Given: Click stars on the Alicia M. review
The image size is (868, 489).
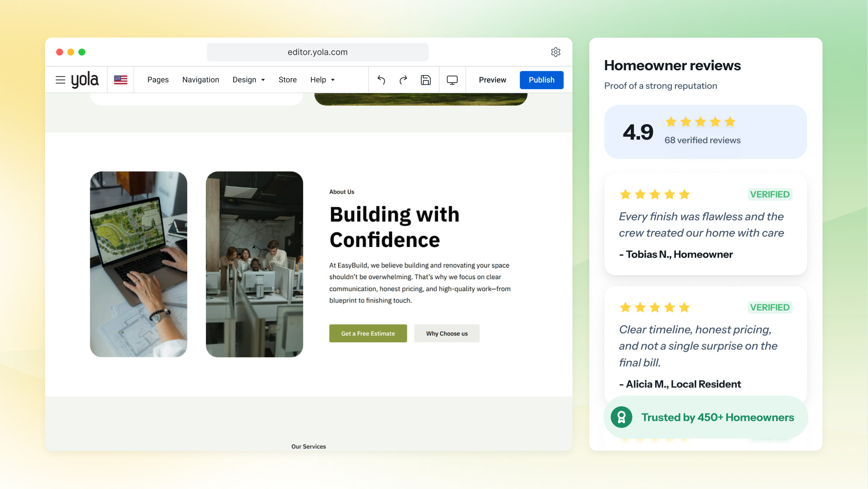Looking at the screenshot, I should pyautogui.click(x=655, y=307).
